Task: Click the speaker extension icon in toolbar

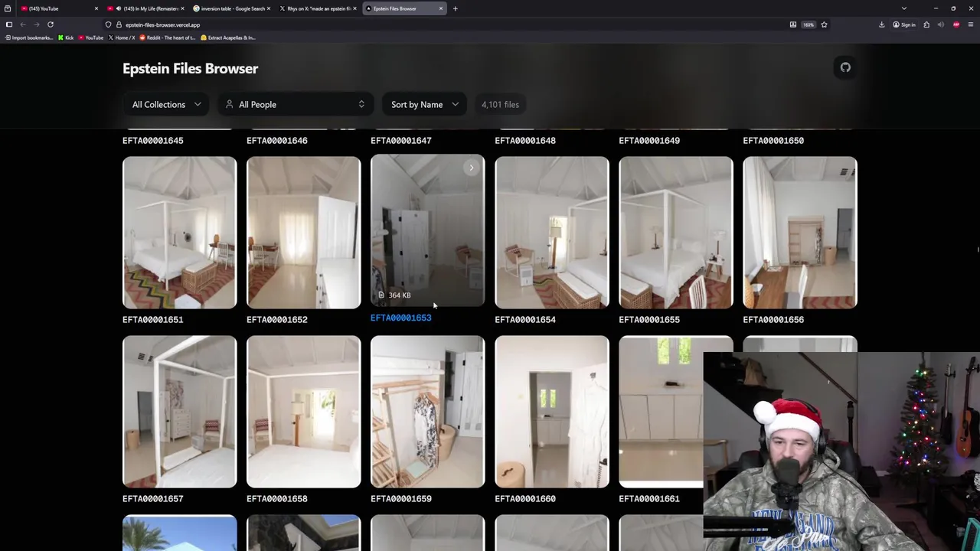Action: pos(941,24)
